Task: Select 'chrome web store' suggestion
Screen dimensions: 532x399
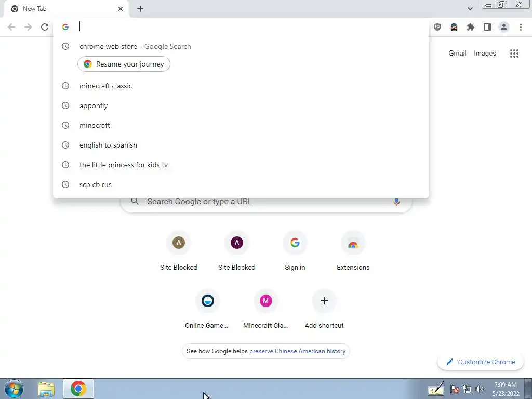Action: (241, 46)
